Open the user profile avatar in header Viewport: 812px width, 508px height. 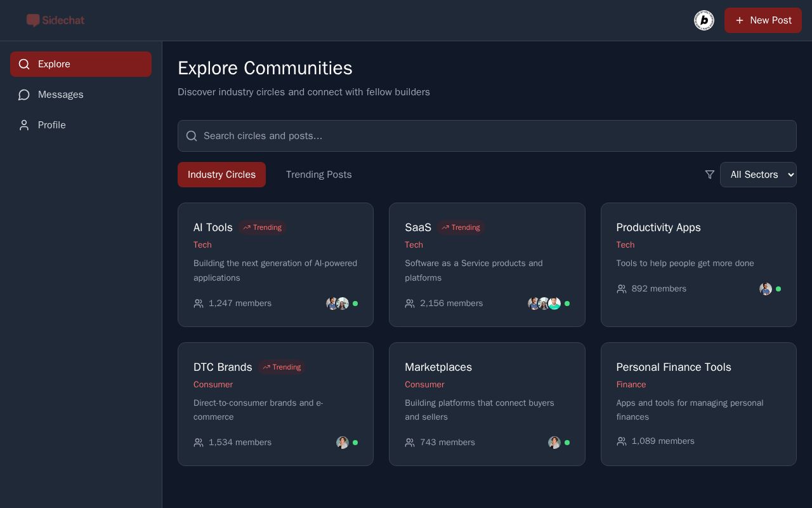704,20
